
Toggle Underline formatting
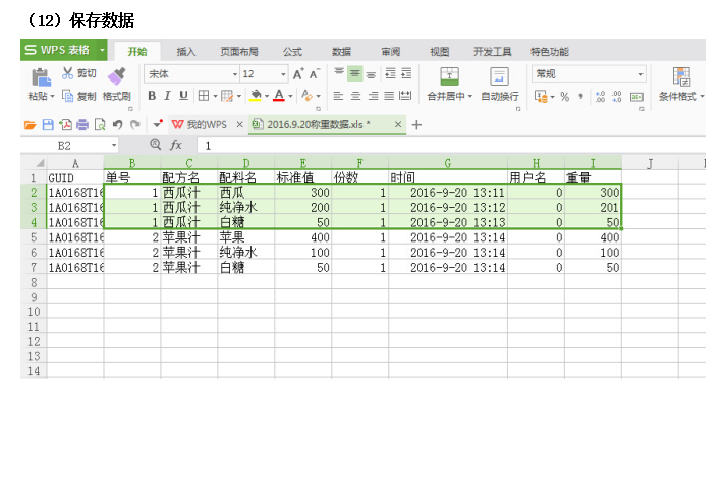click(183, 96)
